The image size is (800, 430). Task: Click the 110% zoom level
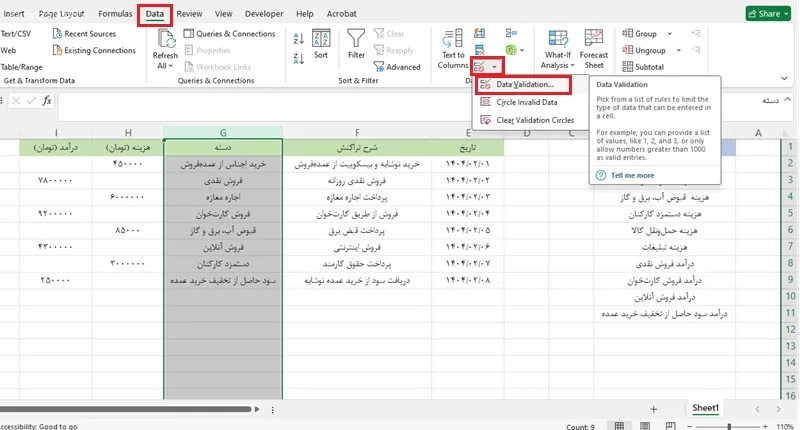(785, 426)
